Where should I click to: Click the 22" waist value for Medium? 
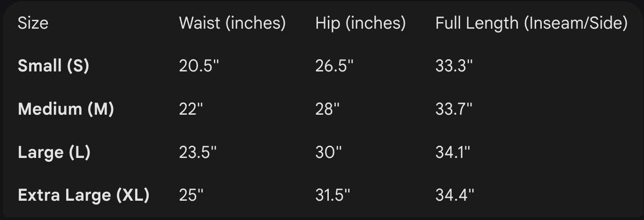pyautogui.click(x=191, y=109)
